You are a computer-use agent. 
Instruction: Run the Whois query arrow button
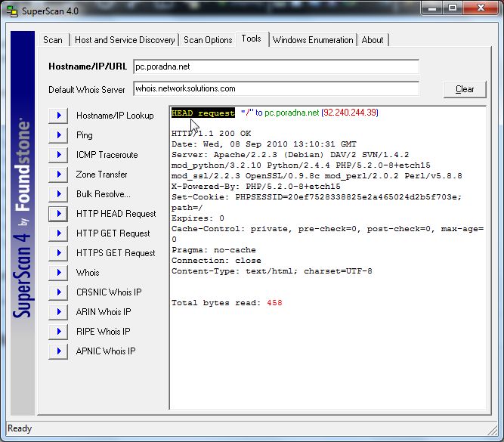click(x=58, y=273)
